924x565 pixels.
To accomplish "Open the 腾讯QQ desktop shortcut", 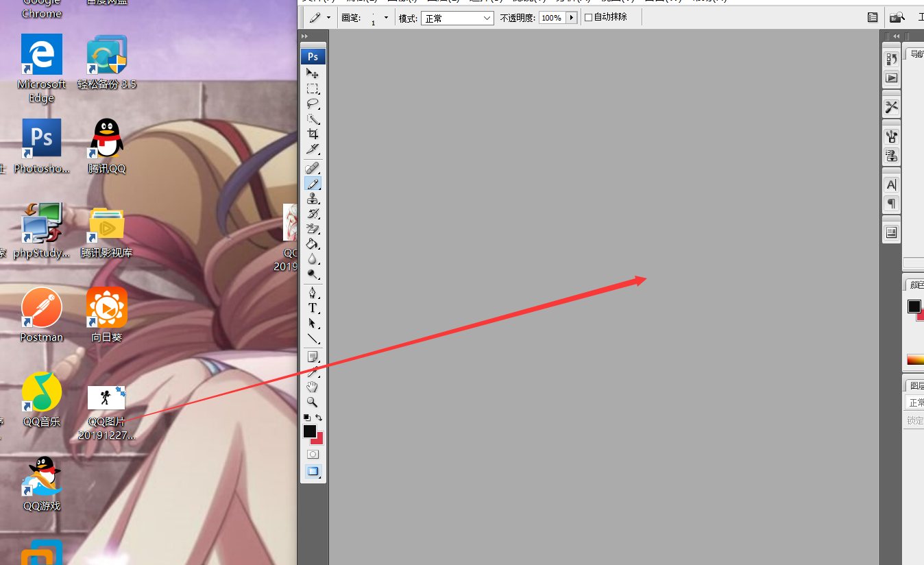I will tap(107, 146).
